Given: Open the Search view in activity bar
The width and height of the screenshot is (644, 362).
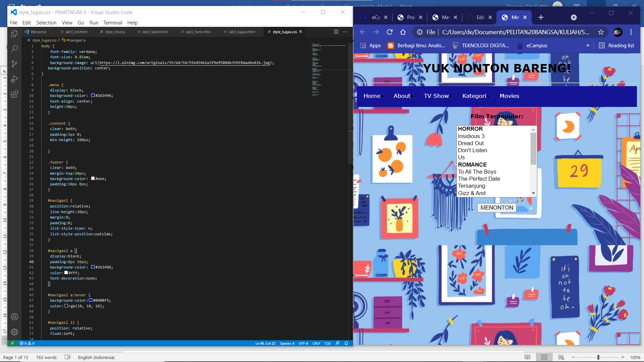Looking at the screenshot, I should pos(14,49).
